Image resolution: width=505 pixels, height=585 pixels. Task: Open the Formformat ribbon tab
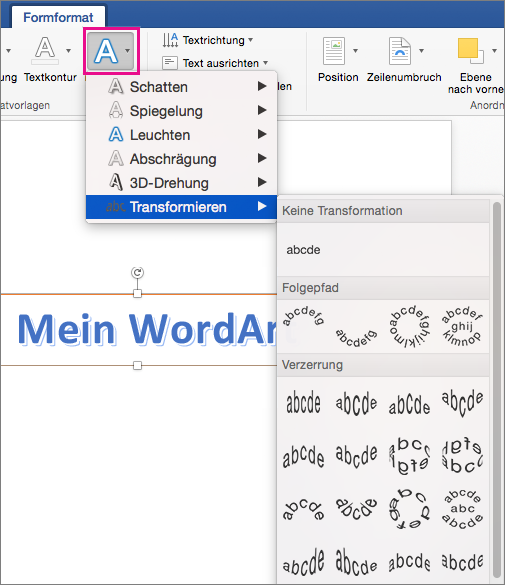click(x=58, y=18)
